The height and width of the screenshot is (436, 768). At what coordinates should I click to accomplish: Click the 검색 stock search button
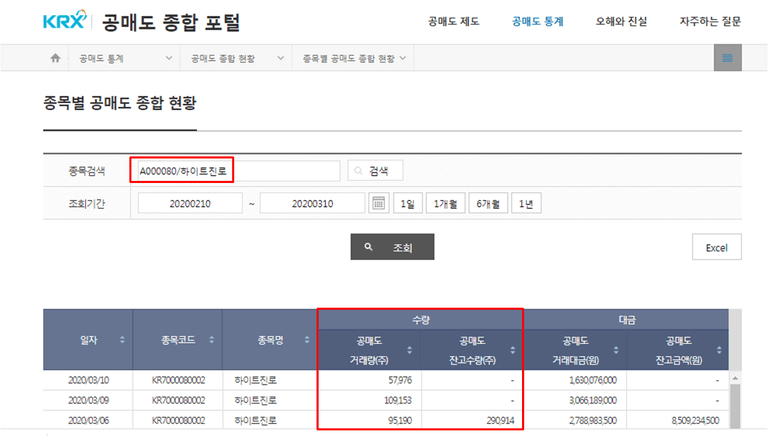[375, 170]
